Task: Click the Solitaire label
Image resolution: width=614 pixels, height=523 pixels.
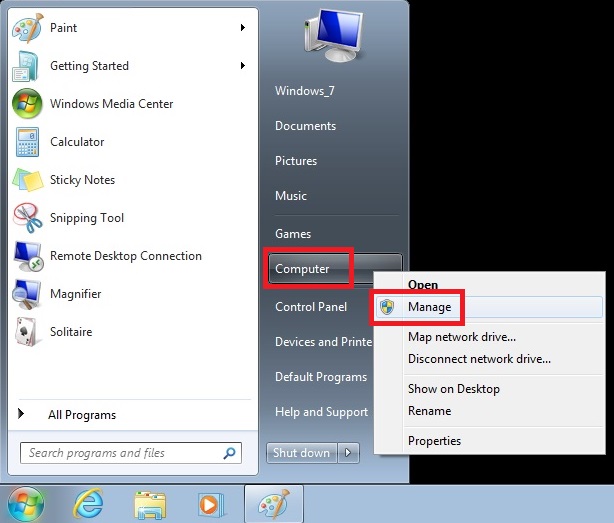Action: pyautogui.click(x=71, y=332)
